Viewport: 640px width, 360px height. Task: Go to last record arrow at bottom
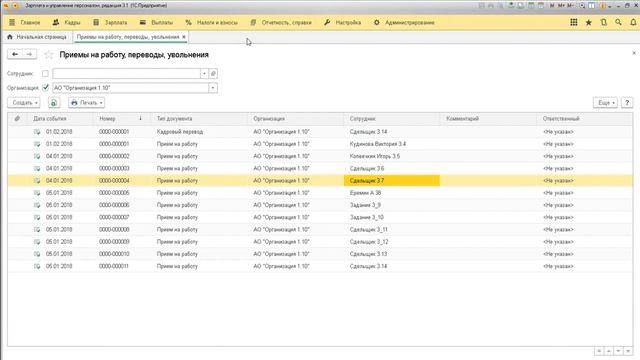pyautogui.click(x=628, y=351)
